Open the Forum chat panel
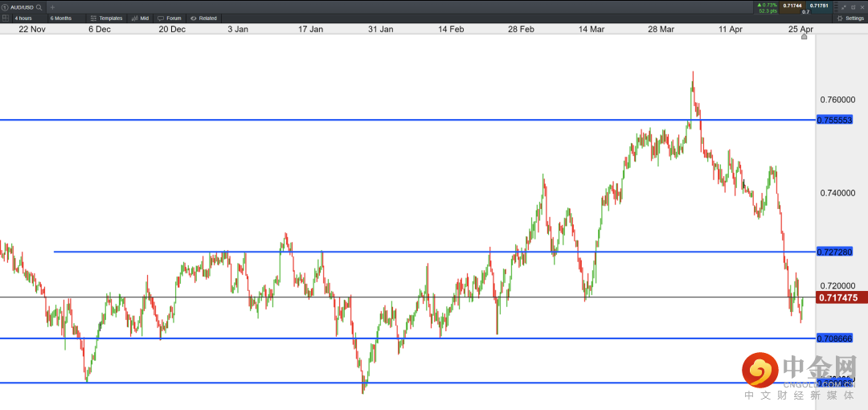This screenshot has width=868, height=410. (170, 18)
